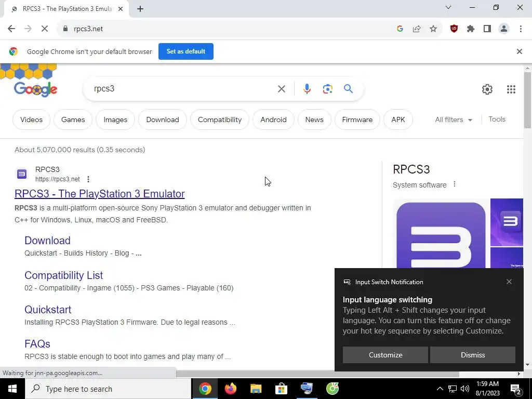Select the Android filter chip
532x399 pixels.
point(273,119)
